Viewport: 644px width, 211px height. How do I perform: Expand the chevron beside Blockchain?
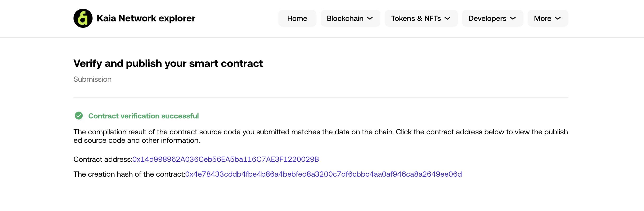(x=370, y=18)
